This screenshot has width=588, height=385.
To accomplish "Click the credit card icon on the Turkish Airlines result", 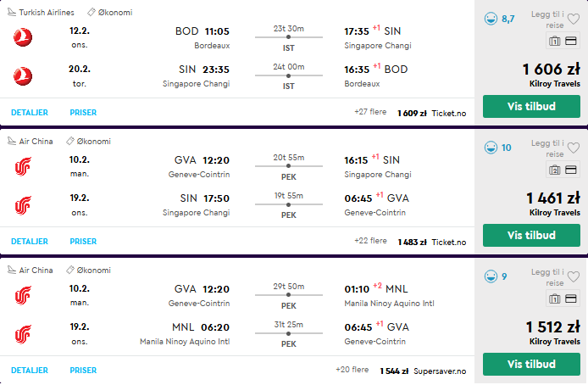I will pos(571,41).
